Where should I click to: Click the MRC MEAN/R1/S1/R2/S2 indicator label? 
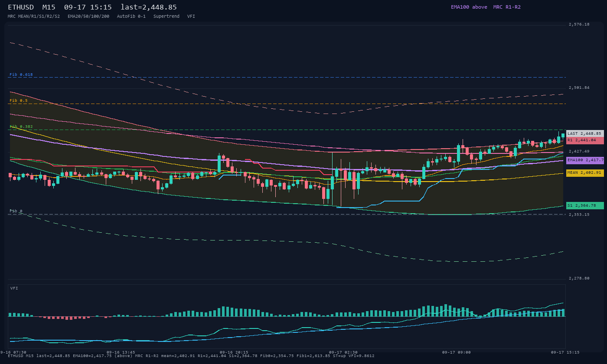tap(34, 16)
